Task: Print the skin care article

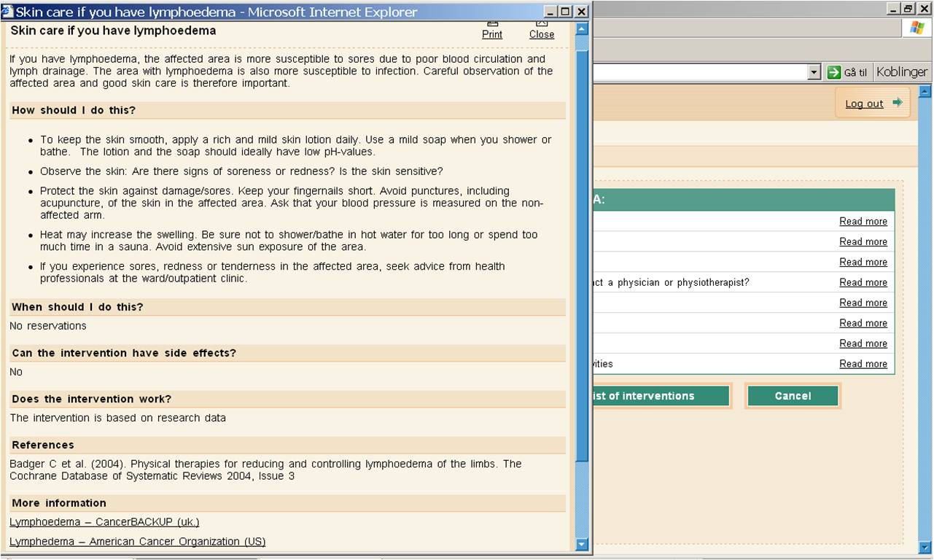Action: coord(492,34)
